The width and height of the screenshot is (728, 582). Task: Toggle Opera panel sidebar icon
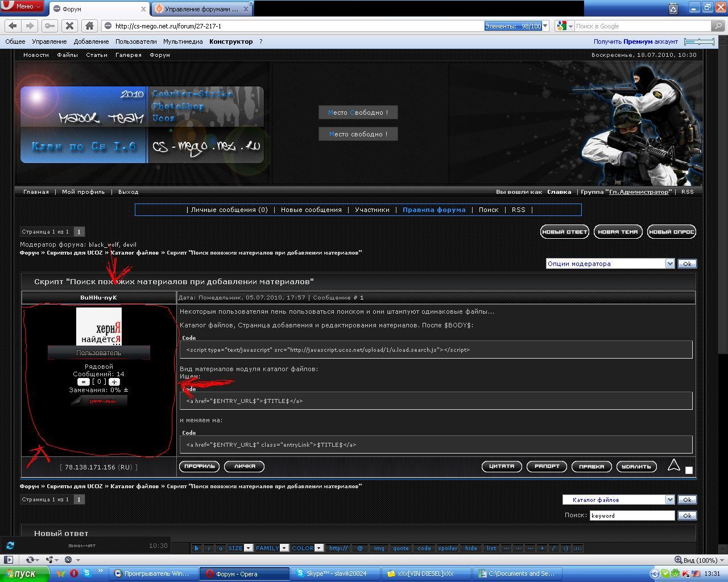point(8,560)
